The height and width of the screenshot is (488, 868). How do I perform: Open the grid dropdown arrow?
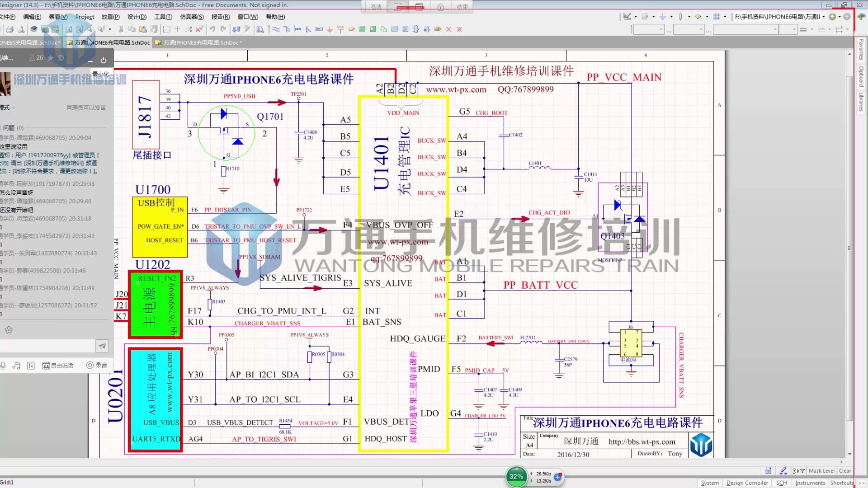tap(725, 17)
